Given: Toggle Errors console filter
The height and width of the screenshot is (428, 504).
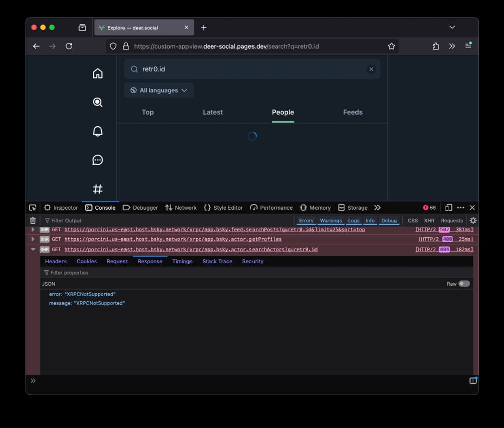Looking at the screenshot, I should click(306, 221).
